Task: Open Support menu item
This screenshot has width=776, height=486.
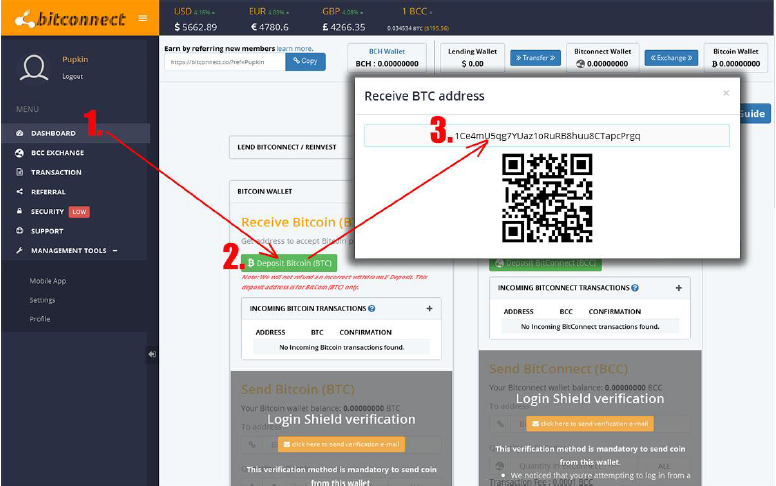Action: (x=47, y=231)
